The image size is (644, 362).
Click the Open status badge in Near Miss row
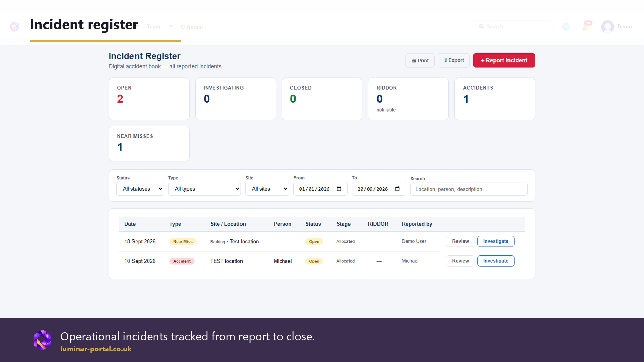314,242
